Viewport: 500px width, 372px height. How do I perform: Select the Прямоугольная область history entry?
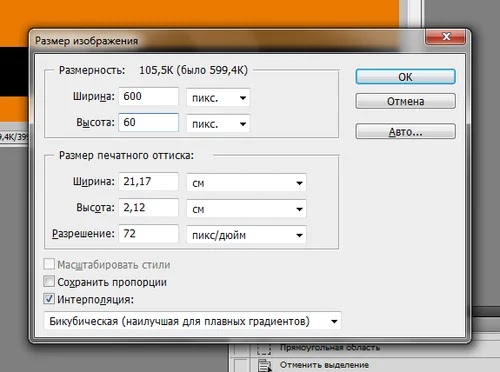click(330, 348)
